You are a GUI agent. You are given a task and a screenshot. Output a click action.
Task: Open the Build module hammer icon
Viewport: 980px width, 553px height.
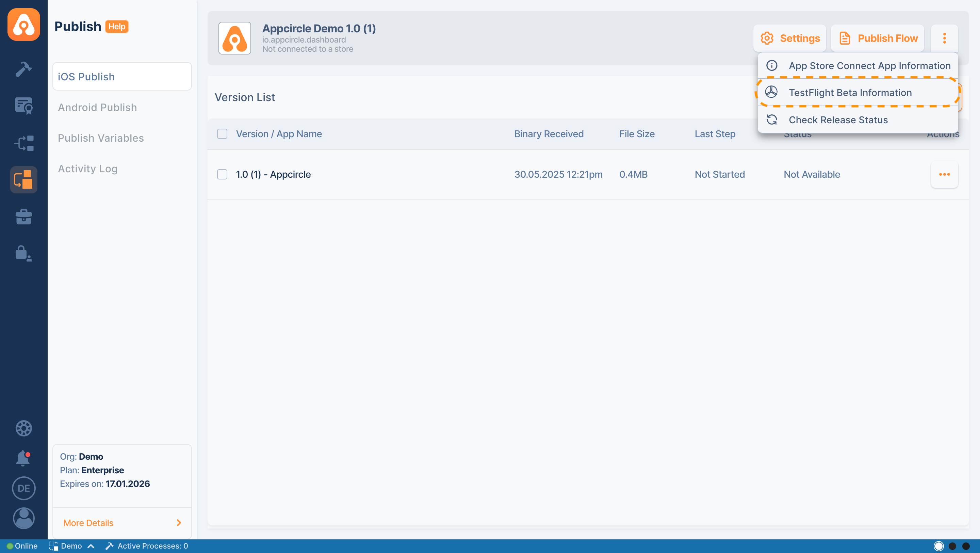(23, 69)
